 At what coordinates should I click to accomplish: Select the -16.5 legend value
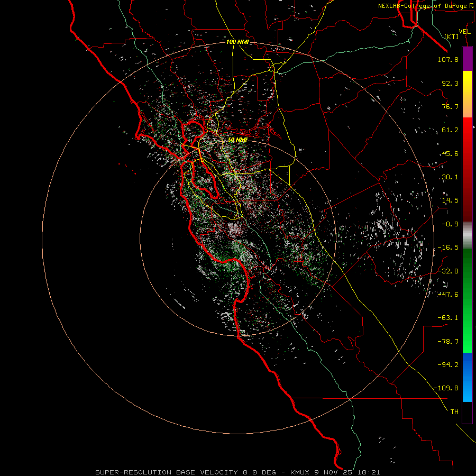[448, 248]
